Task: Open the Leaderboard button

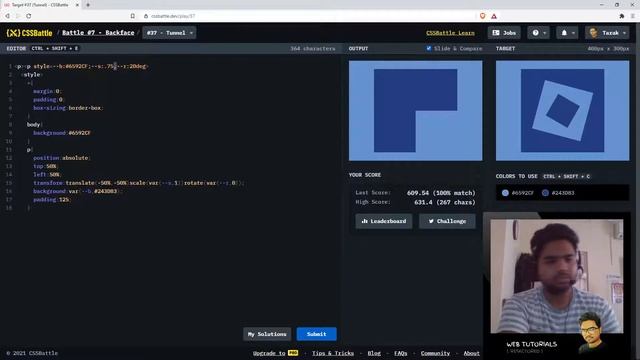Action: coord(384,221)
